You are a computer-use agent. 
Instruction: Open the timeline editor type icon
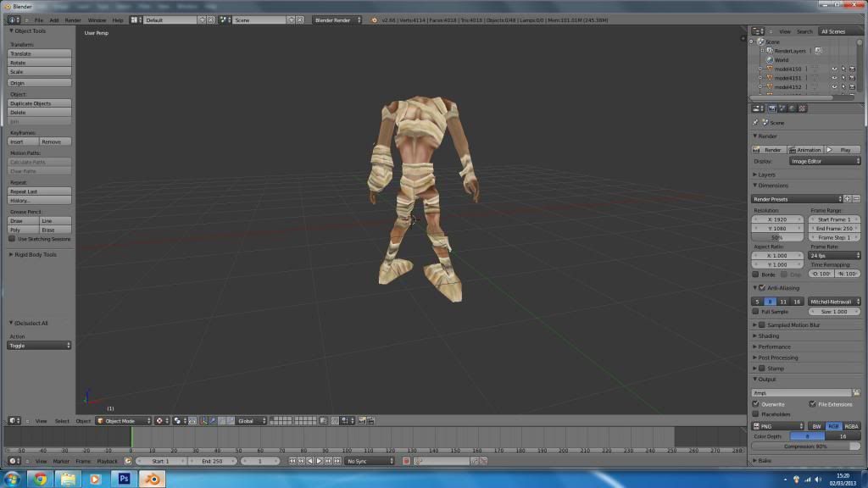click(x=14, y=461)
